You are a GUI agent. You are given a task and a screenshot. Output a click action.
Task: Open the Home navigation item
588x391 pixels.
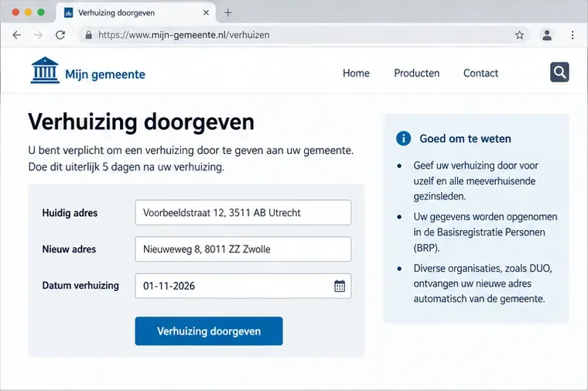tap(356, 74)
